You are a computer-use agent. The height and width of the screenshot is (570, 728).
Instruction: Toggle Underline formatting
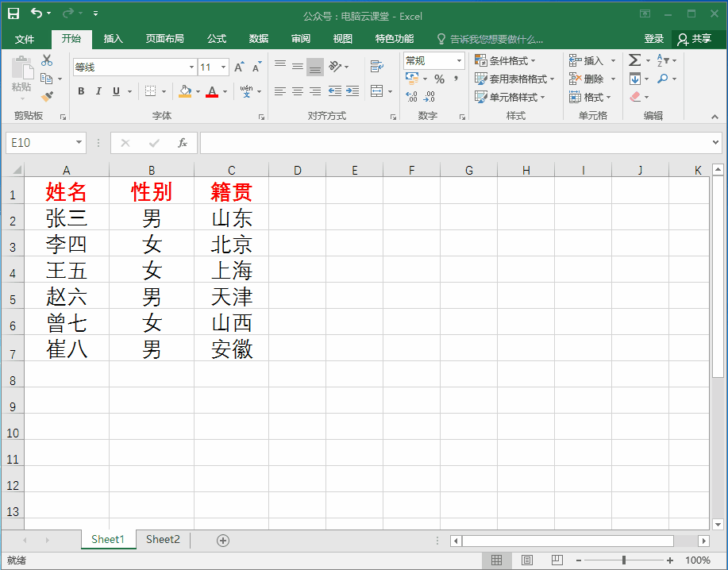pyautogui.click(x=116, y=91)
